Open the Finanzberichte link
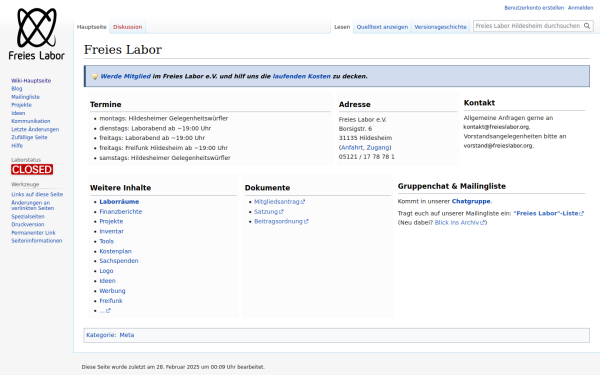Image resolution: width=600 pixels, height=375 pixels. click(121, 212)
